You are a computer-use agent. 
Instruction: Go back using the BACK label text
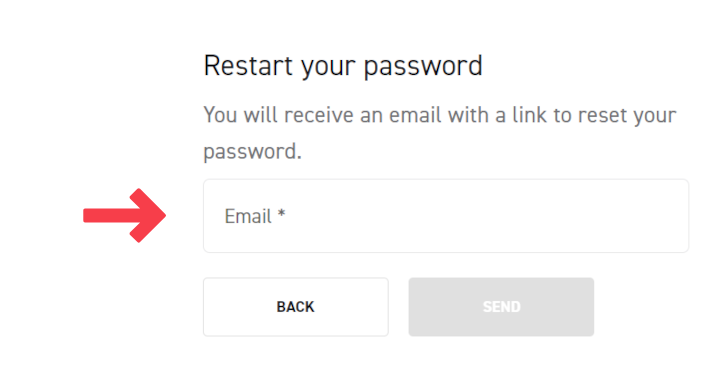pyautogui.click(x=296, y=307)
